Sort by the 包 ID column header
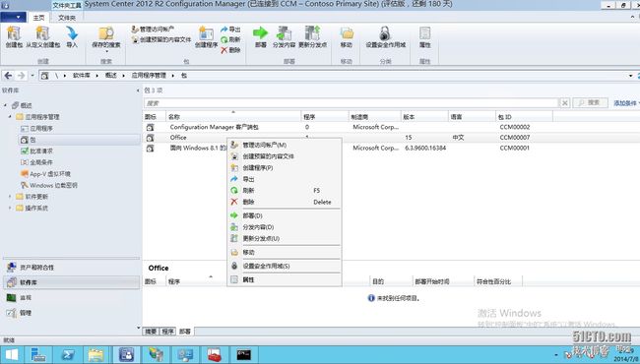Screen dimensions: 640x364 point(524,116)
